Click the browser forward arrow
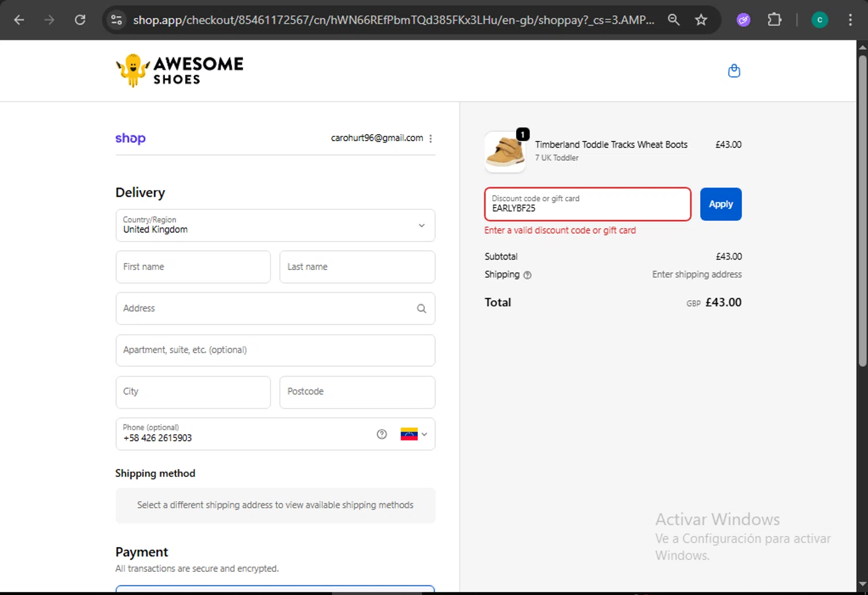Image resolution: width=868 pixels, height=595 pixels. coord(50,20)
